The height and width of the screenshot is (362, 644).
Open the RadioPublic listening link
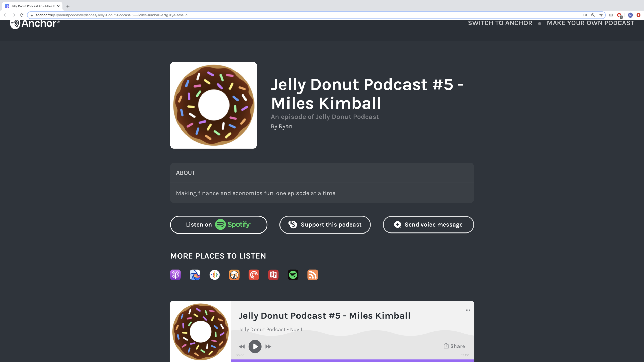tap(273, 275)
